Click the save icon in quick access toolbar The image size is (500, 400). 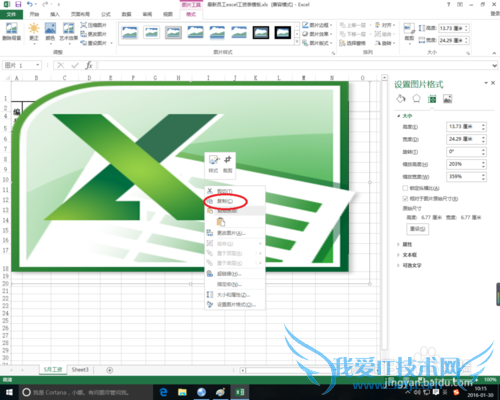tap(18, 4)
